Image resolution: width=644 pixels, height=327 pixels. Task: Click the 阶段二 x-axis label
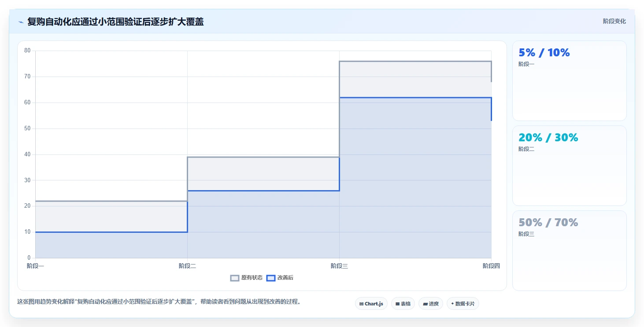[187, 266]
